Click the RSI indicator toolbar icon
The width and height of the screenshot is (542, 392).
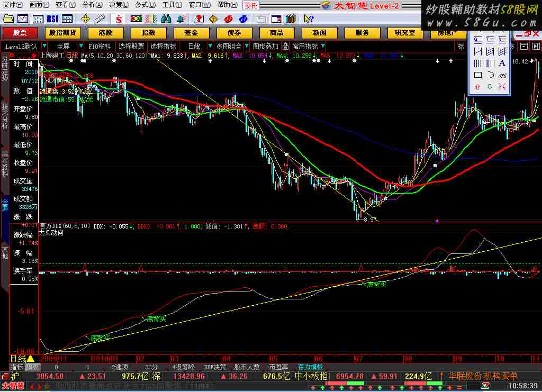52,19
